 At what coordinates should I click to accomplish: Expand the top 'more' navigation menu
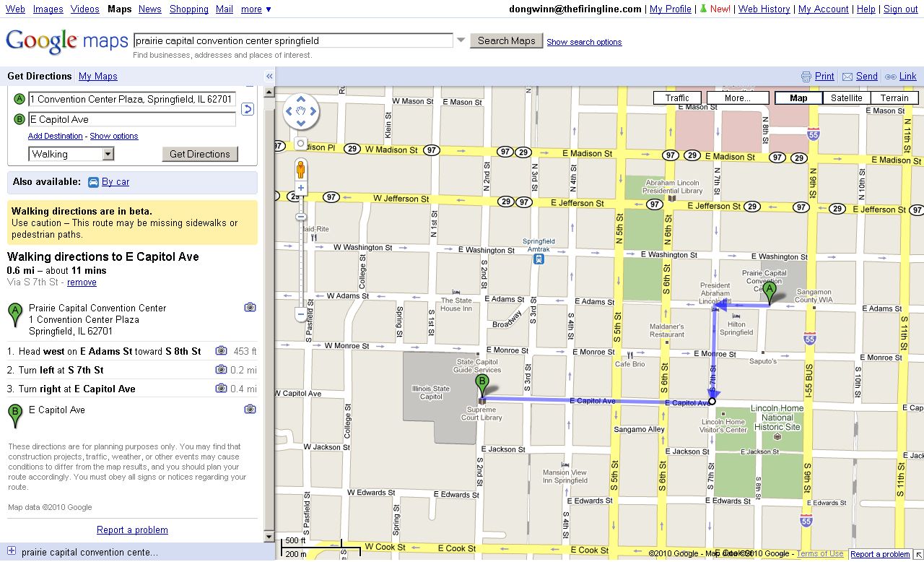256,9
